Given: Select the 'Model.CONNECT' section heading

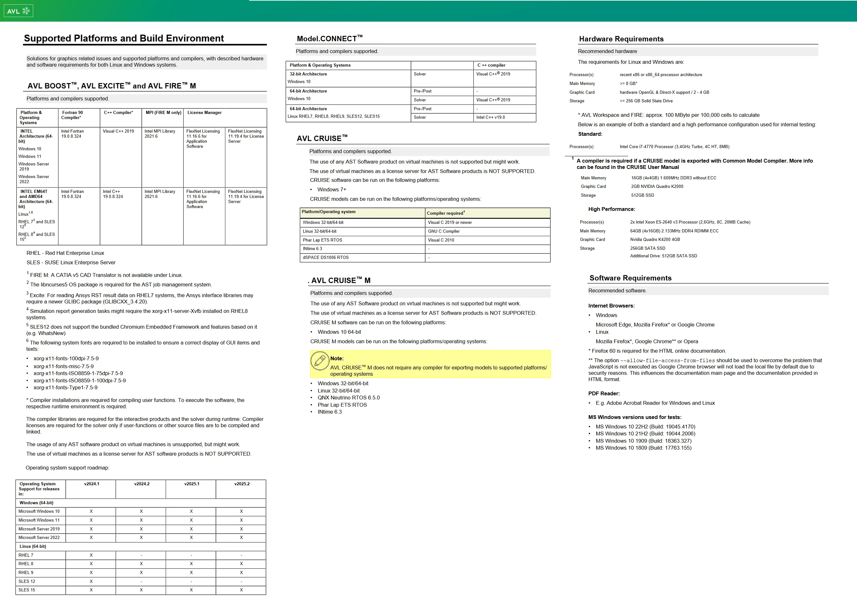Looking at the screenshot, I should [x=330, y=39].
